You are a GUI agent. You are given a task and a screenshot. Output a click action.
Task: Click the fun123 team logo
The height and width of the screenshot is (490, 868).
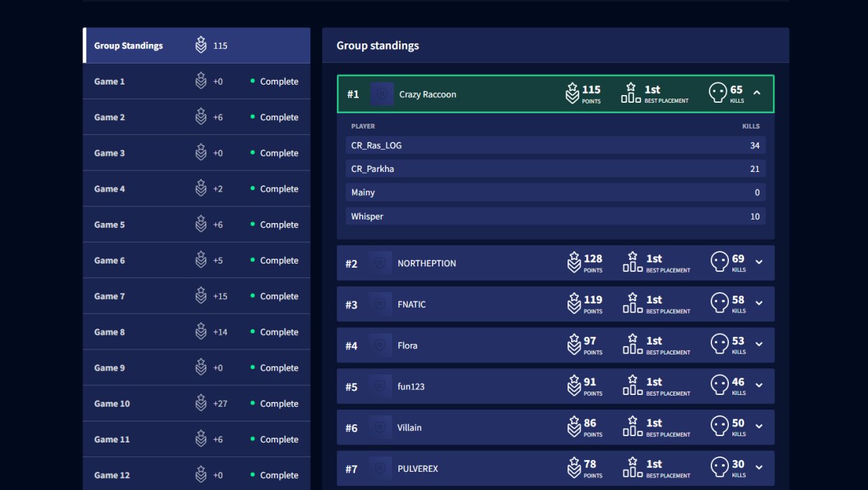pos(380,386)
